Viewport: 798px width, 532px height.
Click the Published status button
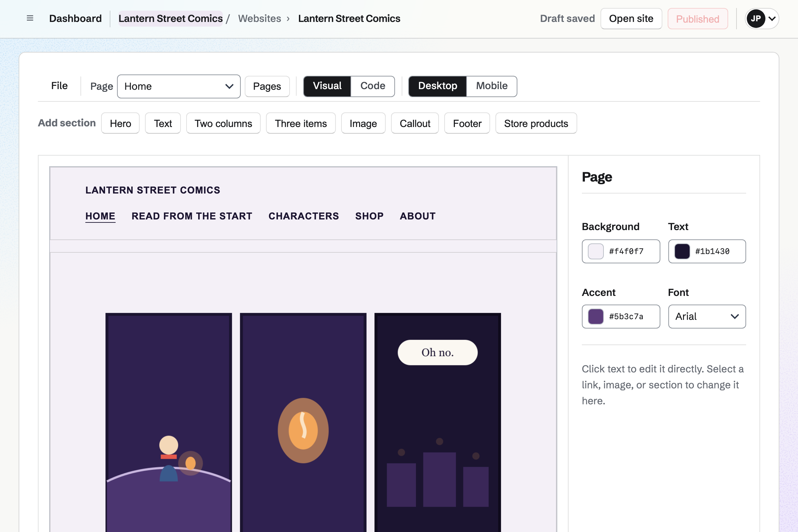[x=698, y=19]
